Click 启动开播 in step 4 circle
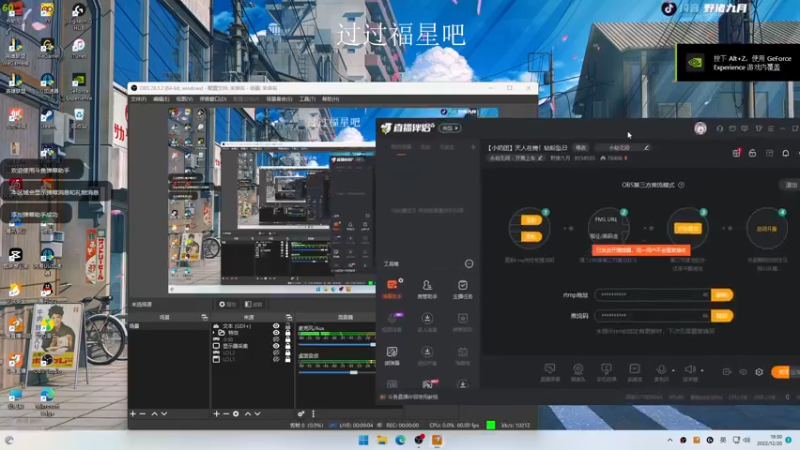This screenshot has width=800, height=450. tap(766, 229)
